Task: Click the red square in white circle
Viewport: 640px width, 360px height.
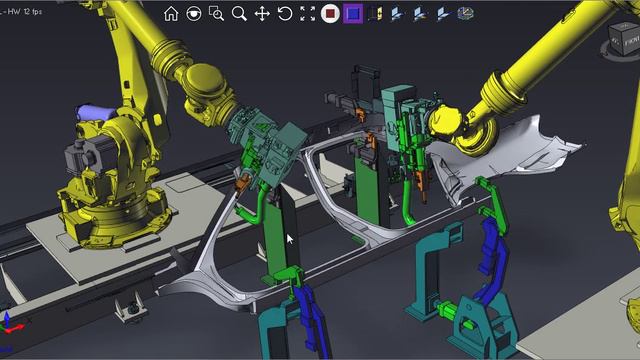Action: [330, 13]
